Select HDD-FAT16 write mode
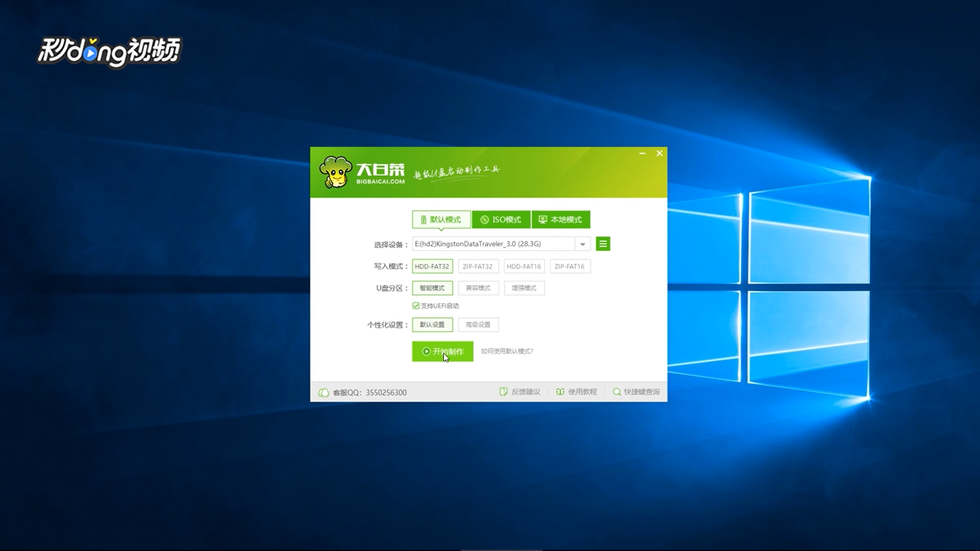This screenshot has width=980, height=551. tap(524, 266)
